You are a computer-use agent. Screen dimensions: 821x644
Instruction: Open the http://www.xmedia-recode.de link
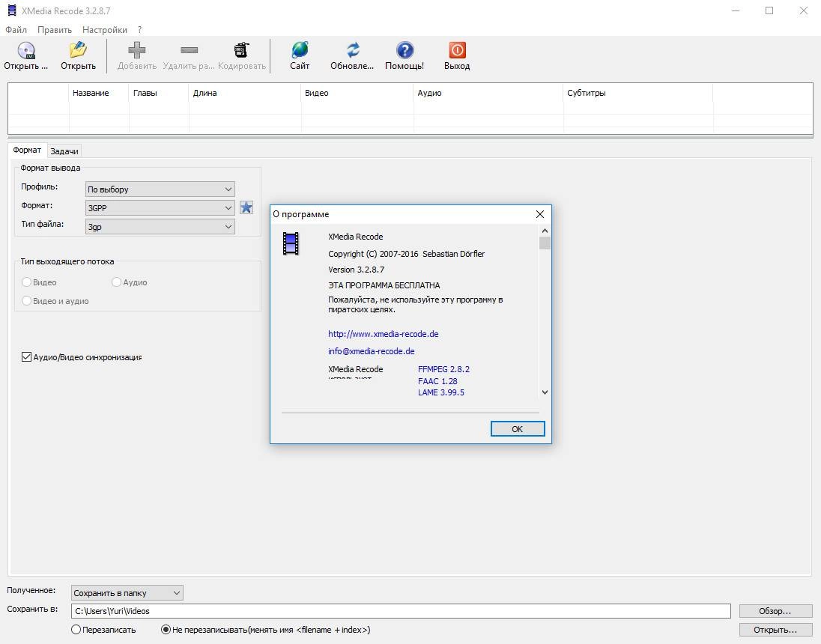(384, 334)
